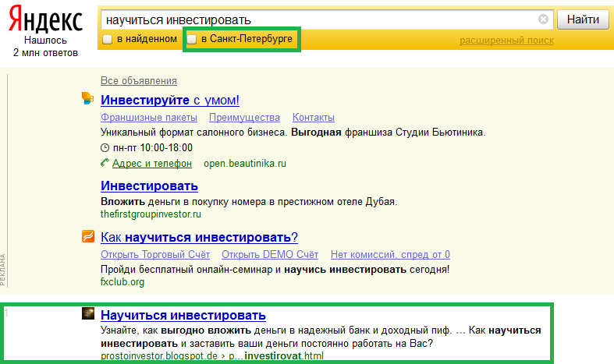Tick the 'в Санкт-Петербурге' checkbox

tap(191, 39)
